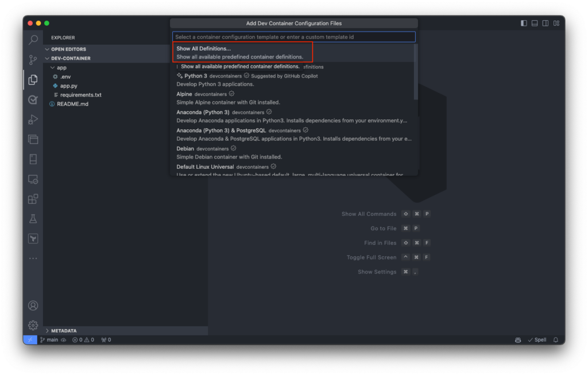Toggle the bottom panel visibility

point(535,22)
